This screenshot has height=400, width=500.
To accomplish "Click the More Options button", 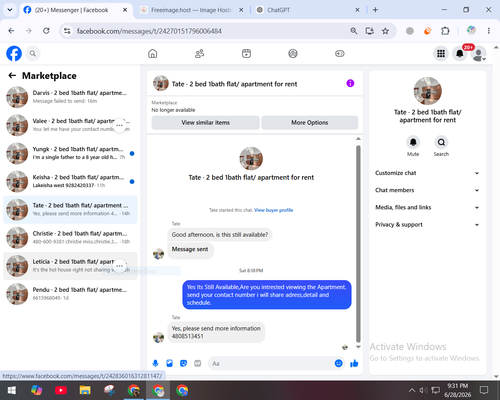I will coord(310,123).
